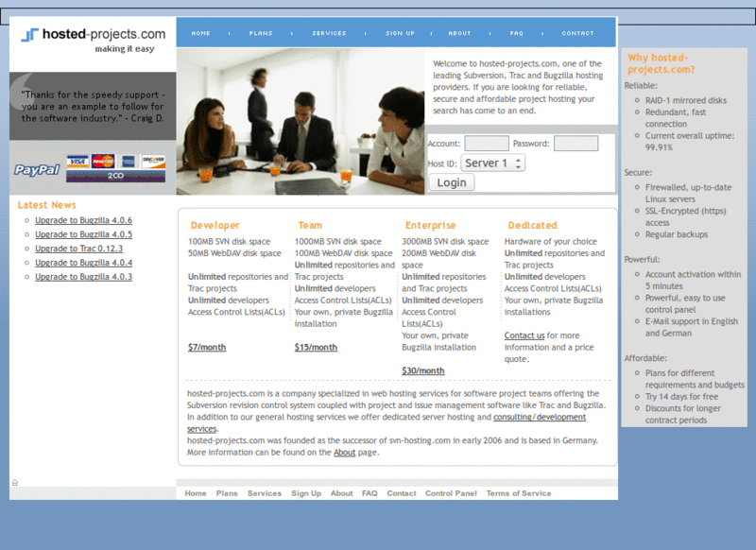Click Sign Up in the footer menu

[306, 493]
